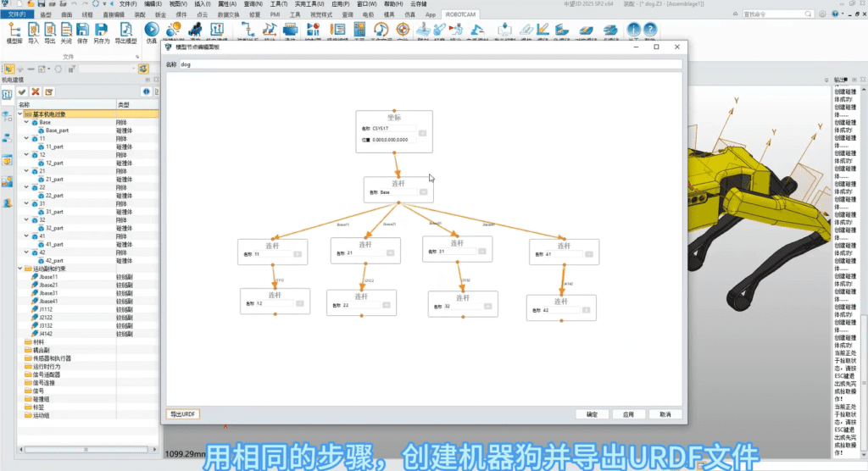Image resolution: width=868 pixels, height=471 pixels.
Task: Click the 应用 apply button
Action: coord(628,415)
